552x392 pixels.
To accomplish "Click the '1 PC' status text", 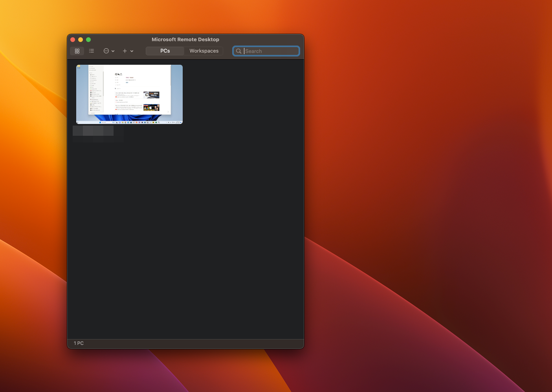I will (79, 343).
